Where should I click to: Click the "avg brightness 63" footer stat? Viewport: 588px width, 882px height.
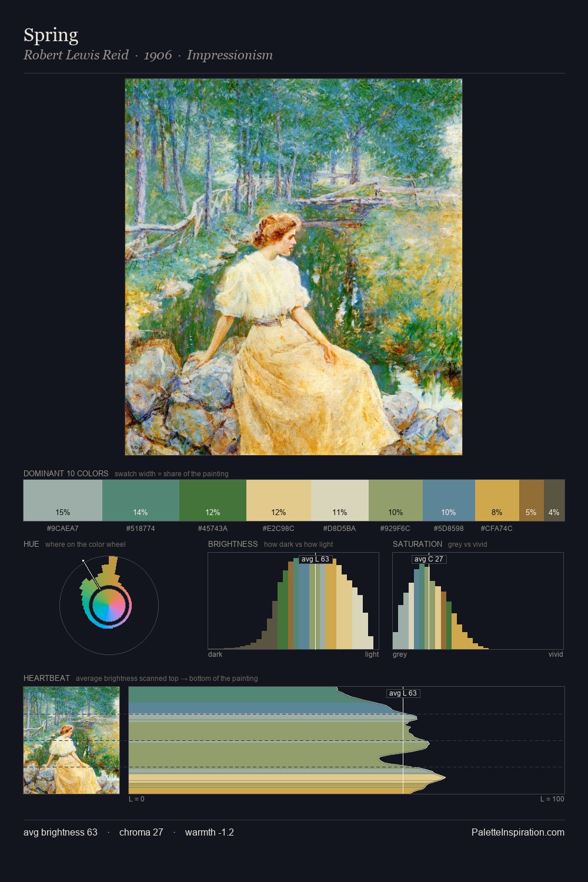[61, 833]
